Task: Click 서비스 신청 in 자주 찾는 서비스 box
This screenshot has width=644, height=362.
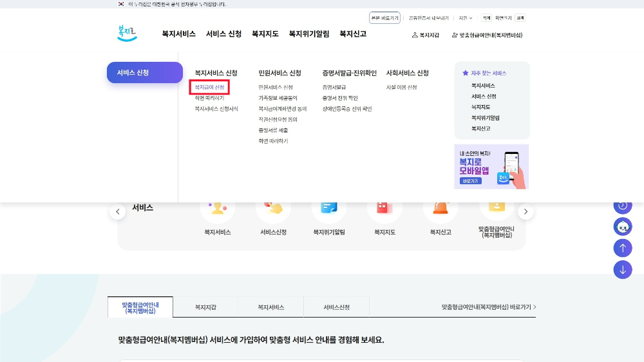Action: point(484,96)
